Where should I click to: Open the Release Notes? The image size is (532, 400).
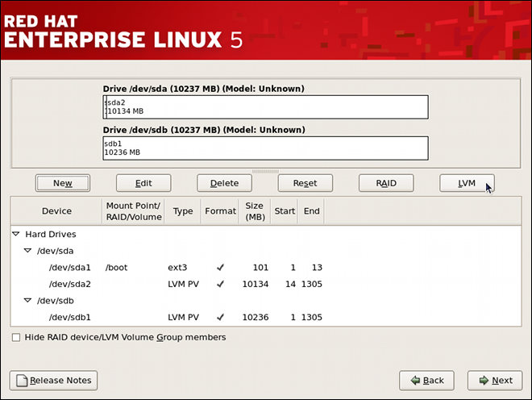(54, 381)
